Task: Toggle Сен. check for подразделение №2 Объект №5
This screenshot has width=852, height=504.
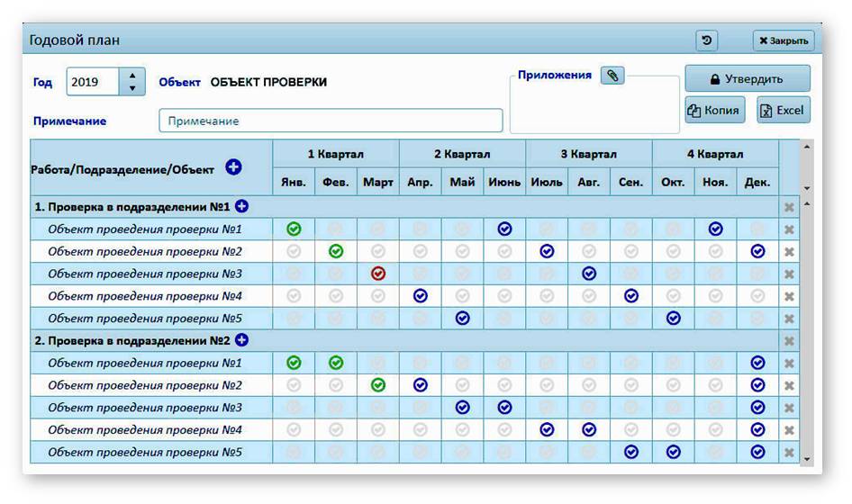Action: click(x=630, y=451)
